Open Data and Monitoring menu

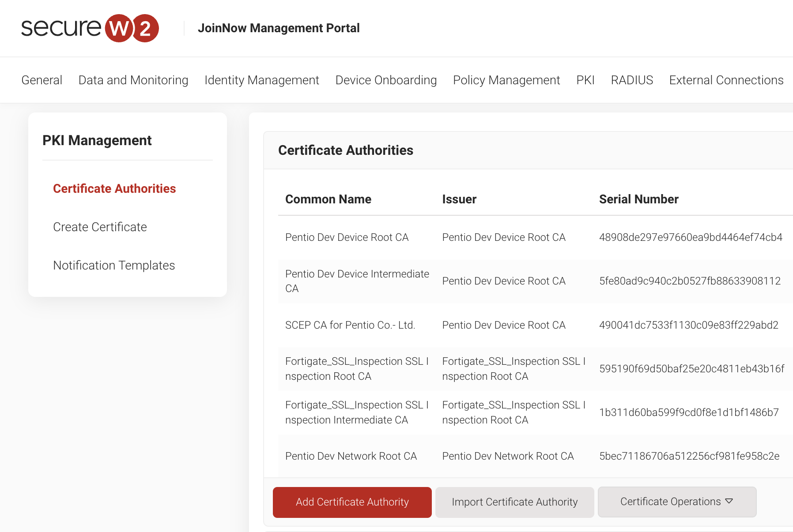pos(133,80)
